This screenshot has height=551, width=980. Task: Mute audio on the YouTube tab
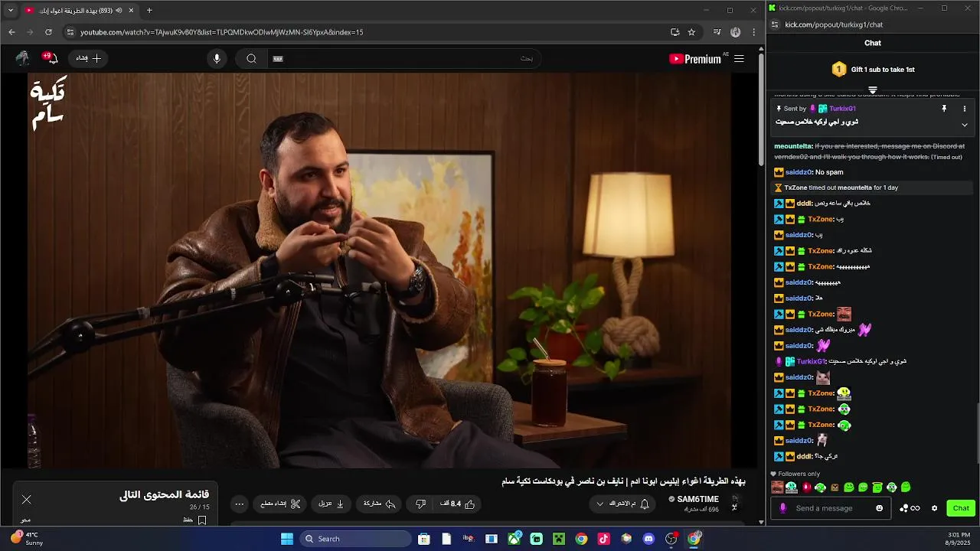coord(119,11)
